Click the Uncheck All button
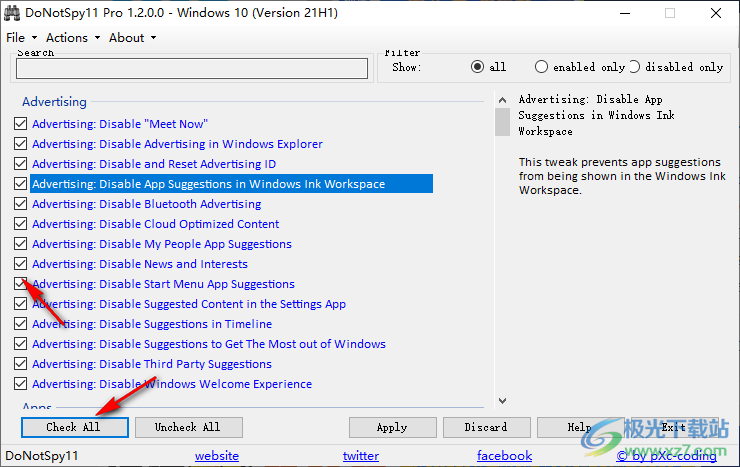Image resolution: width=740 pixels, height=467 pixels. click(x=189, y=427)
